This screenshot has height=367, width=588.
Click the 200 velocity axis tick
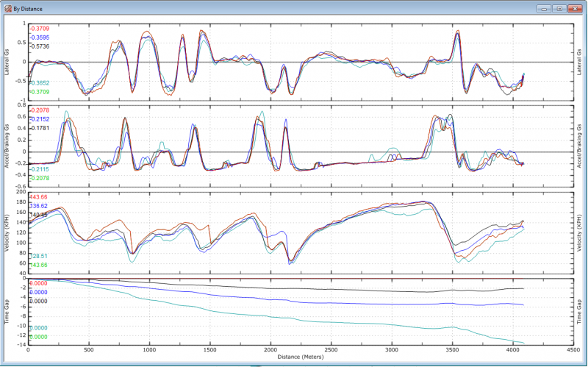pos(22,193)
